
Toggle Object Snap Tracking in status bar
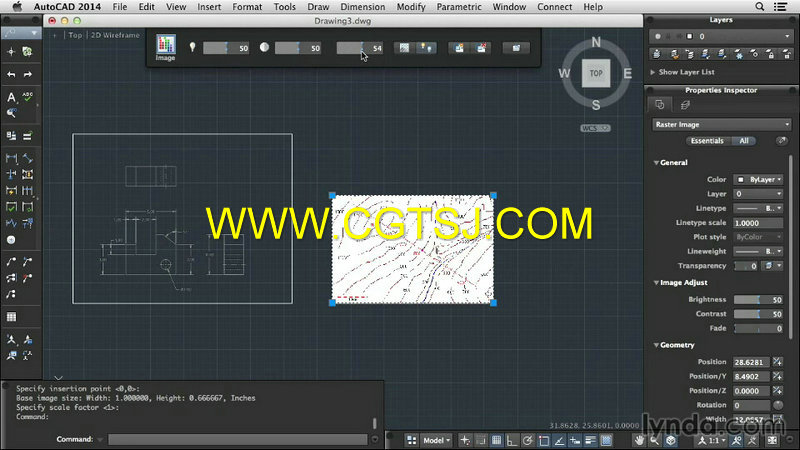pyautogui.click(x=559, y=440)
